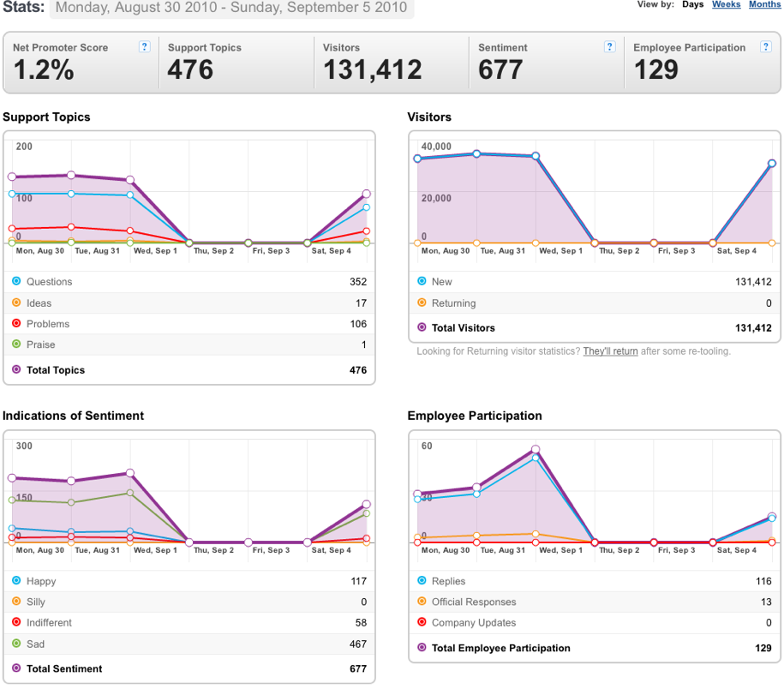
Task: Click the Happy row value 117
Action: [x=358, y=581]
